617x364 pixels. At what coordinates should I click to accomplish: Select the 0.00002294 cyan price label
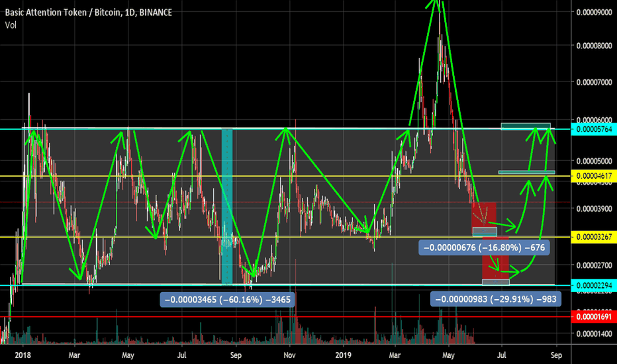pos(594,285)
